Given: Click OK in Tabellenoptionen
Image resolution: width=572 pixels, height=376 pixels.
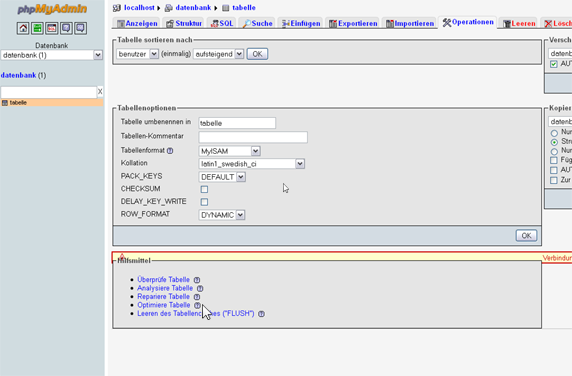Looking at the screenshot, I should coord(526,236).
